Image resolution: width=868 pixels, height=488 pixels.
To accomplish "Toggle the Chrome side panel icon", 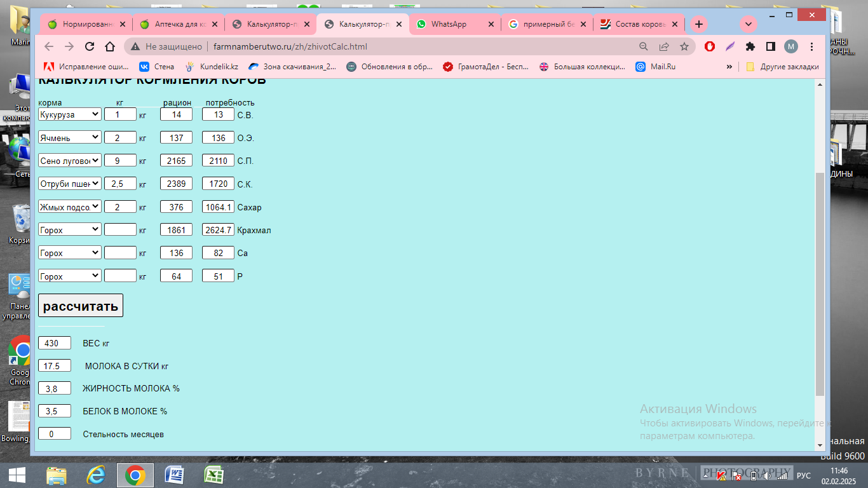I will click(x=770, y=46).
